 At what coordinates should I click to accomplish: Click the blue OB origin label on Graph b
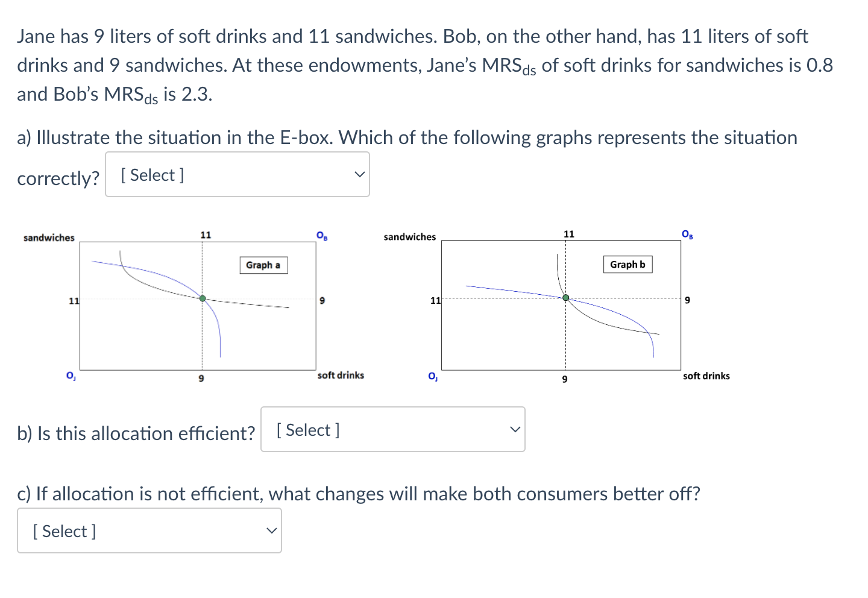[687, 234]
